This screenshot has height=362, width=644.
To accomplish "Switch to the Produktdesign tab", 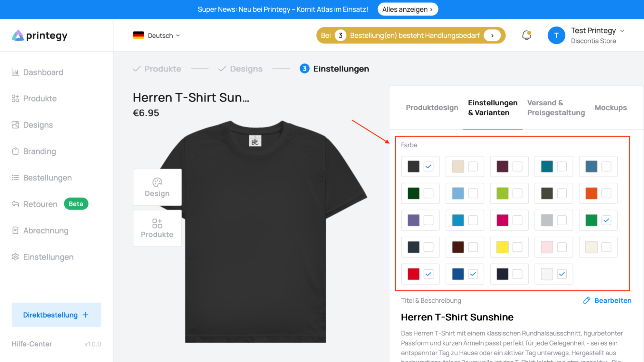I will click(432, 108).
